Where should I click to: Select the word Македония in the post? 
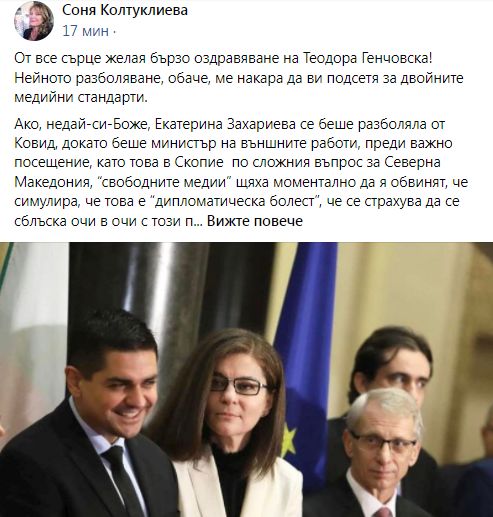click(x=53, y=182)
